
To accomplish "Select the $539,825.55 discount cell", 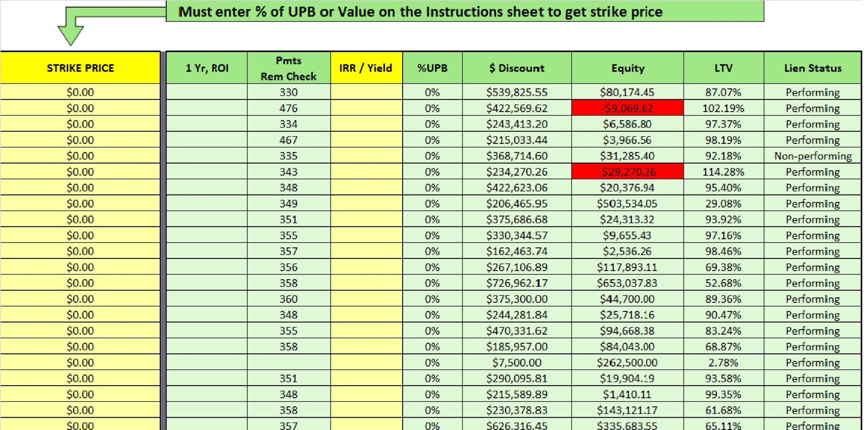I will (517, 92).
